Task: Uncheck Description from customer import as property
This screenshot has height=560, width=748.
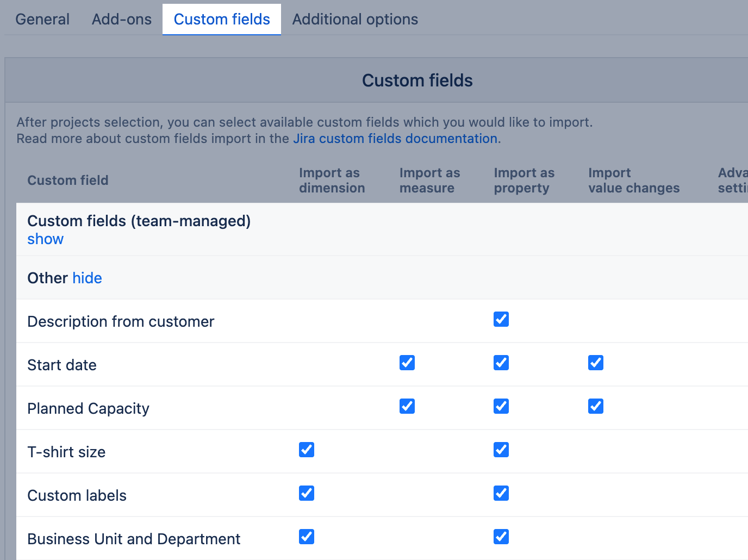Action: pos(501,319)
